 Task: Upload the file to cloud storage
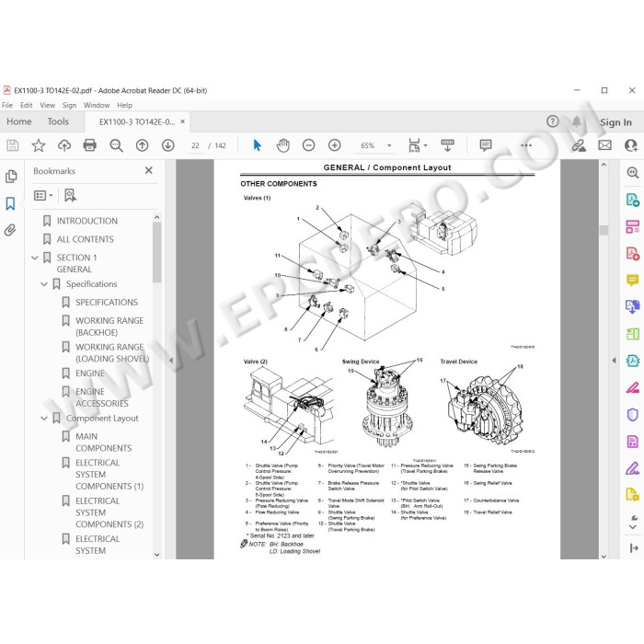(64, 145)
